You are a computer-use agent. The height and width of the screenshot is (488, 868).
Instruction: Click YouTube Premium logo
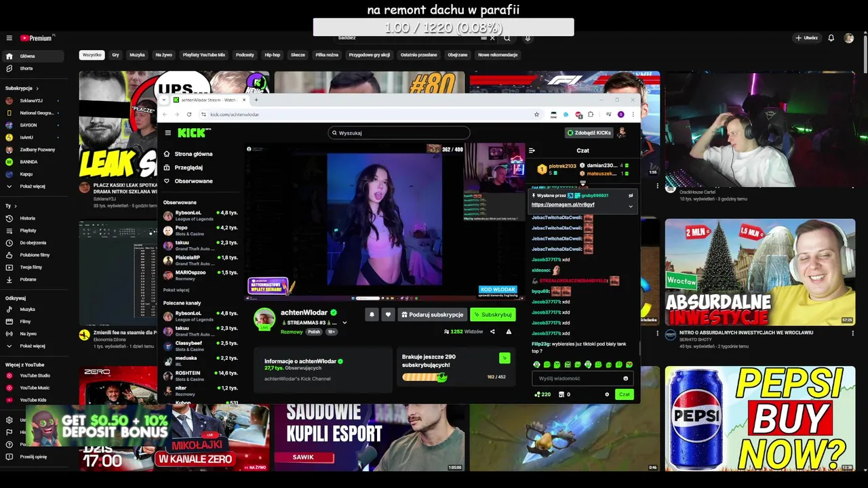click(x=37, y=38)
